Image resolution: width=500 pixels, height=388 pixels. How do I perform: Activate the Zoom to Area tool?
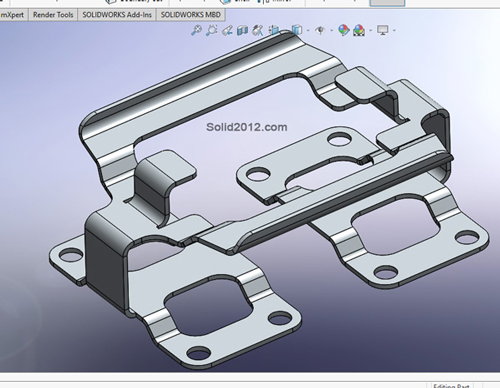(x=211, y=30)
